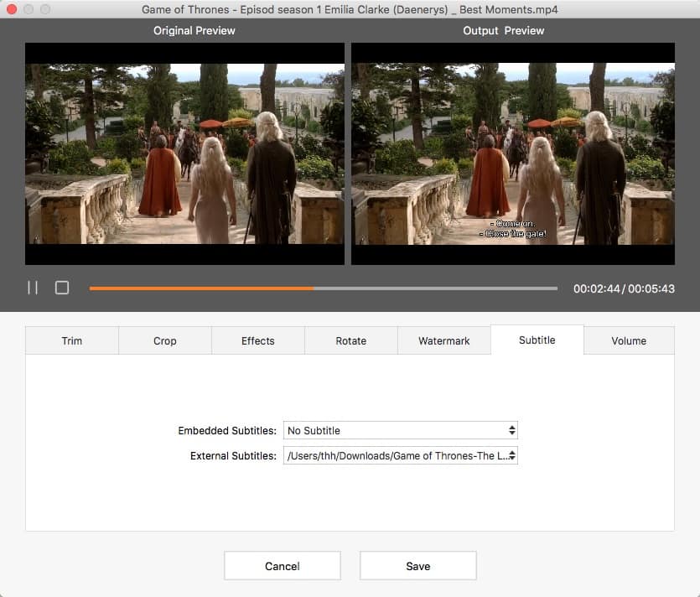Viewport: 700px width, 597px height.
Task: Click the Original Preview video frame
Action: pos(184,153)
